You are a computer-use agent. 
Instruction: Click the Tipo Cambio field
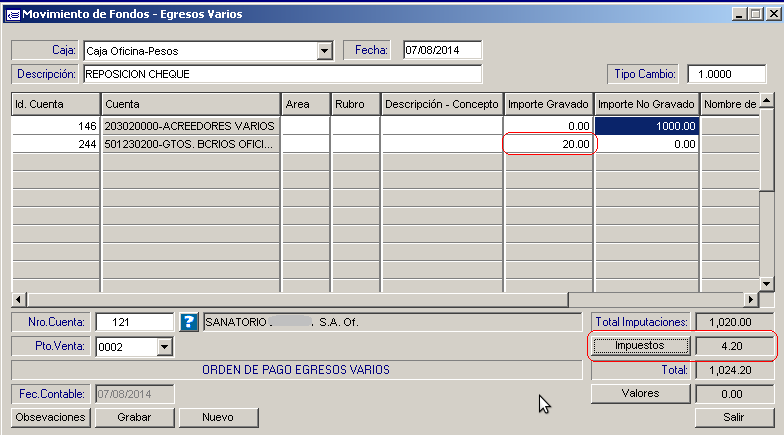726,74
